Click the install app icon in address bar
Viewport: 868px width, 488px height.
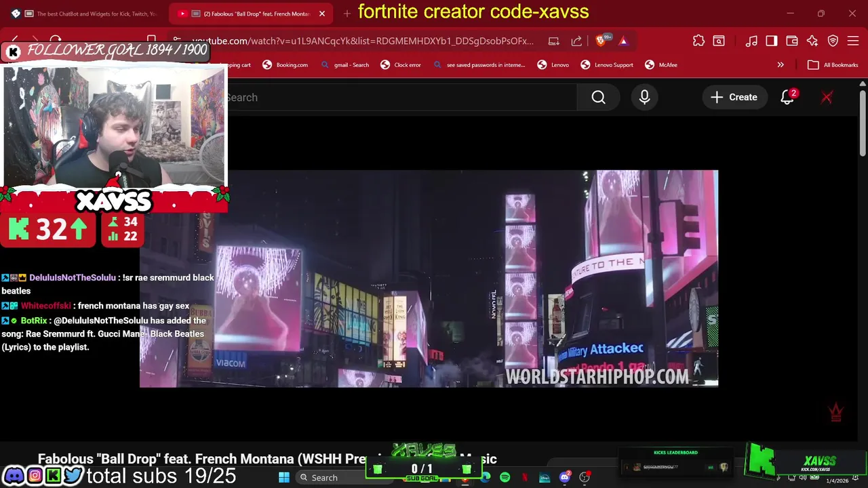[x=554, y=41]
